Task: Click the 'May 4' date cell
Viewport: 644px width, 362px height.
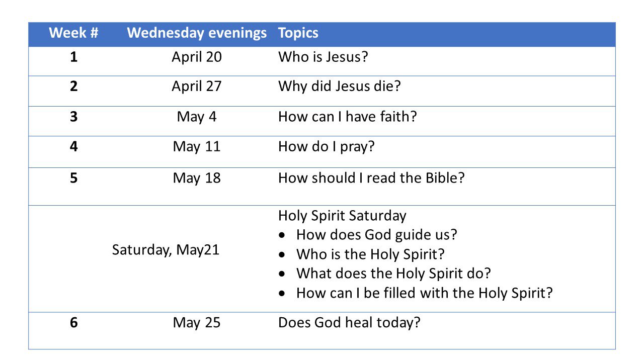Action: coord(197,117)
